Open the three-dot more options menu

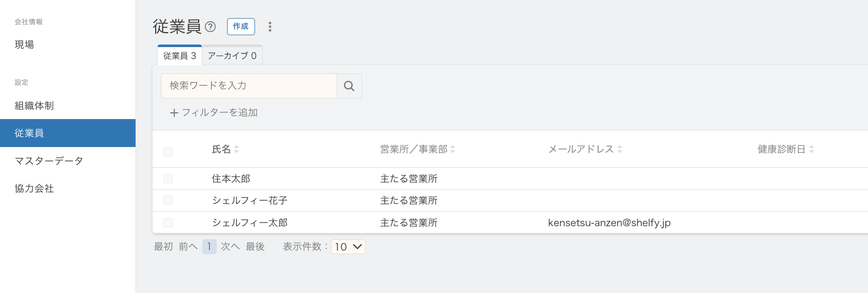(270, 26)
